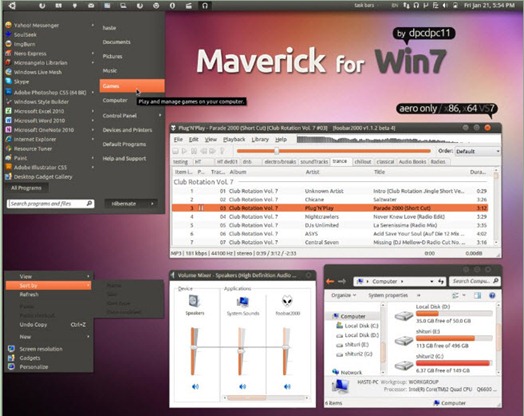This screenshot has height=416, width=524.
Task: Switch to the soundTracks playlist tab
Action: 314,162
